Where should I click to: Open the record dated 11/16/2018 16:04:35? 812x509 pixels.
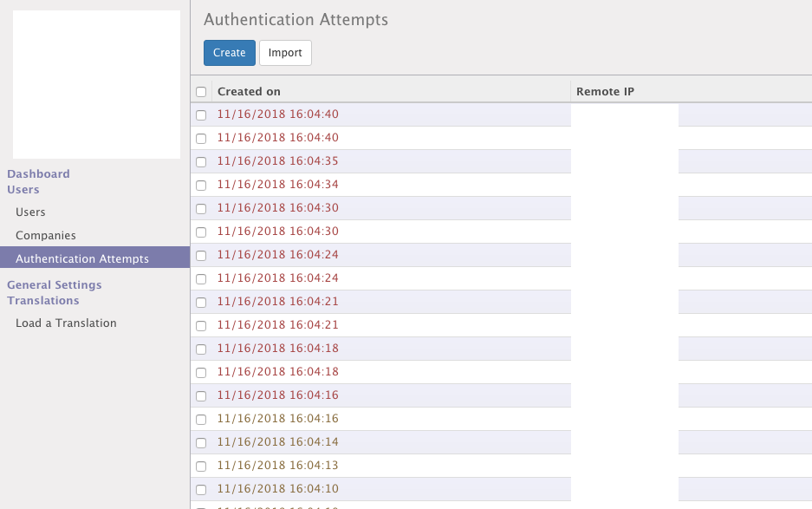(x=277, y=161)
